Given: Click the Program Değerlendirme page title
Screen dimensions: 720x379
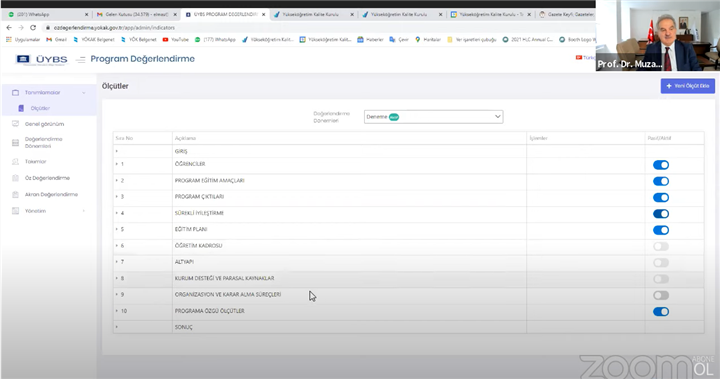Looking at the screenshot, I should click(x=142, y=59).
